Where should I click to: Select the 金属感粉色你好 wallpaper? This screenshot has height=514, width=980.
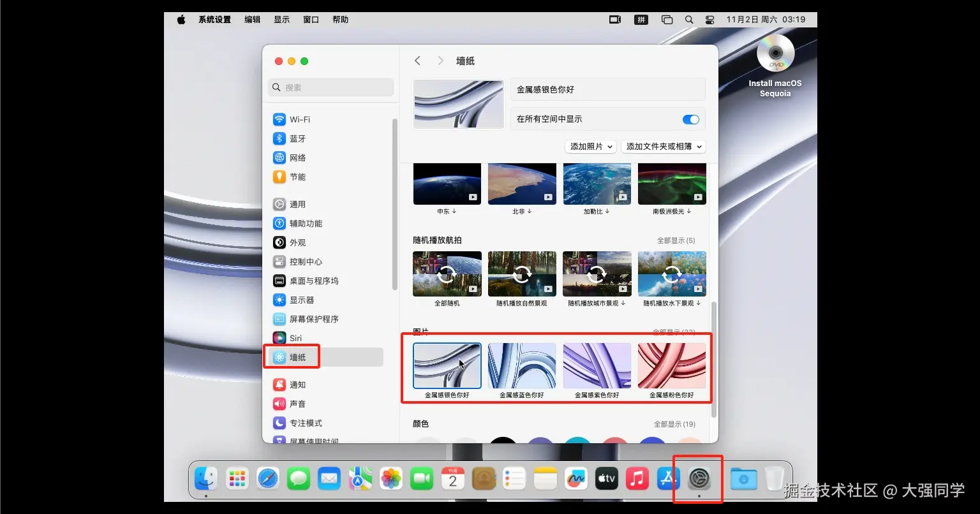click(672, 366)
